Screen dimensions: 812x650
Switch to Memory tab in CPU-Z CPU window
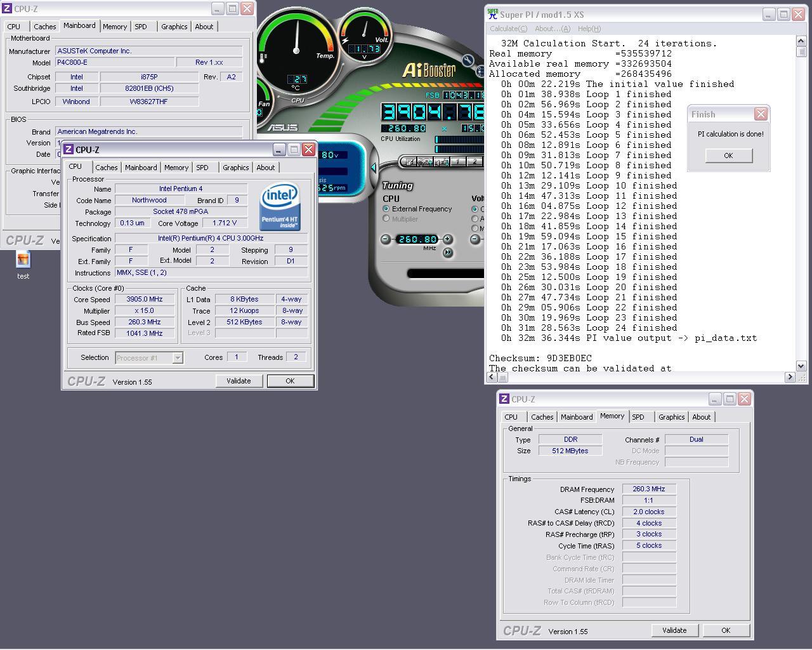point(176,168)
